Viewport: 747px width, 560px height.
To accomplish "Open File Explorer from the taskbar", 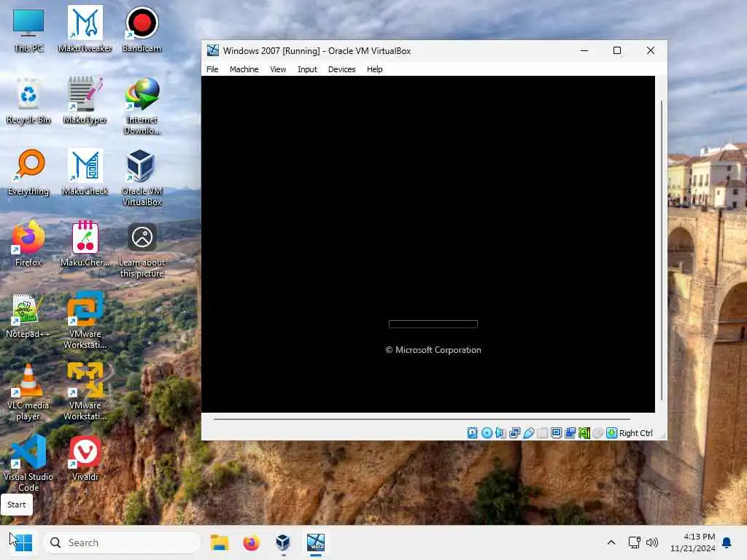I will 220,542.
